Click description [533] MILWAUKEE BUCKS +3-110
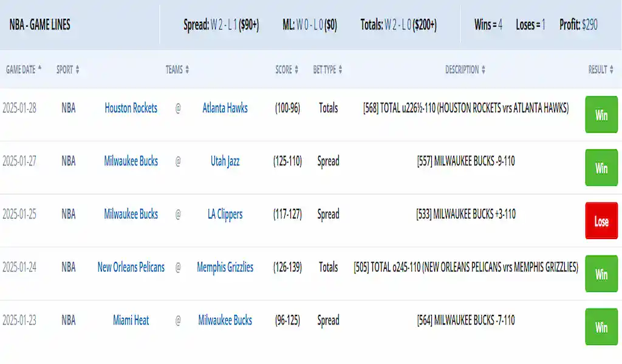 pyautogui.click(x=466, y=214)
